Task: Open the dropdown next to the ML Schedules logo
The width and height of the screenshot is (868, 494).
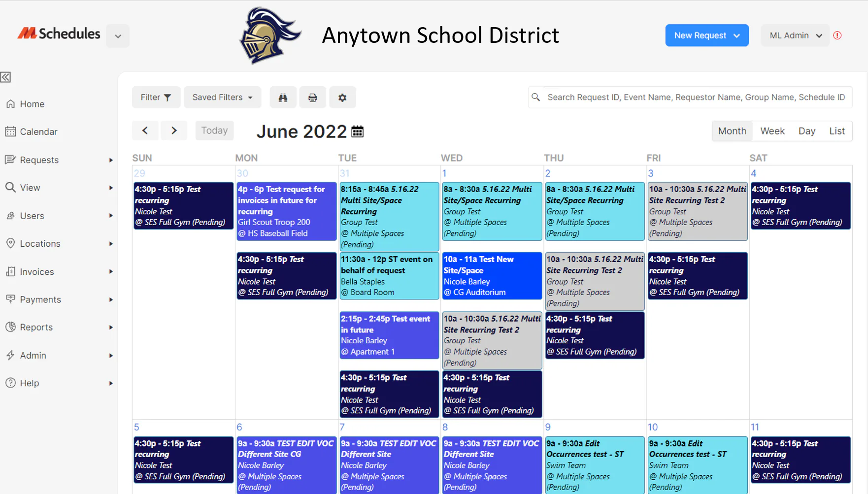Action: coord(118,36)
